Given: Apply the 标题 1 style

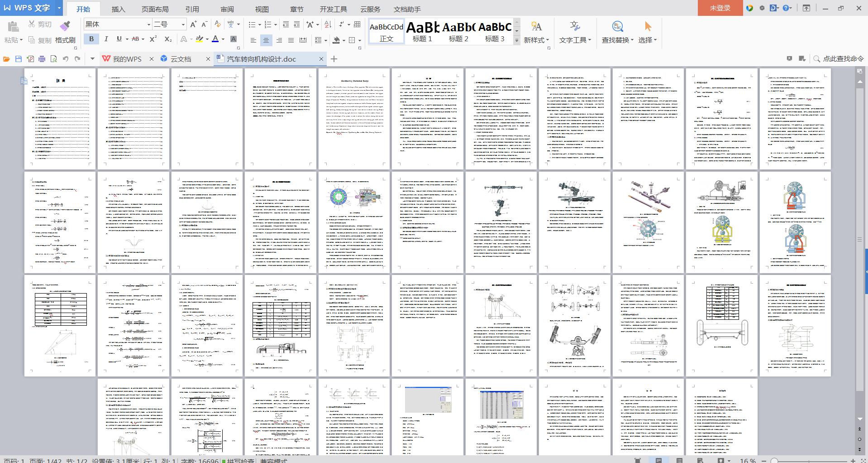Looking at the screenshot, I should [x=422, y=31].
